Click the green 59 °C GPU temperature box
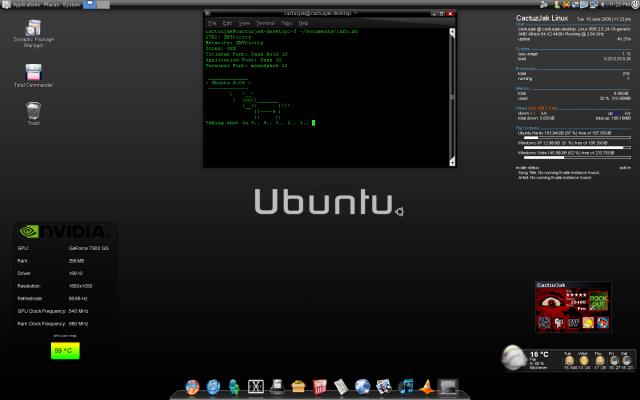This screenshot has width=640, height=400. click(x=65, y=351)
